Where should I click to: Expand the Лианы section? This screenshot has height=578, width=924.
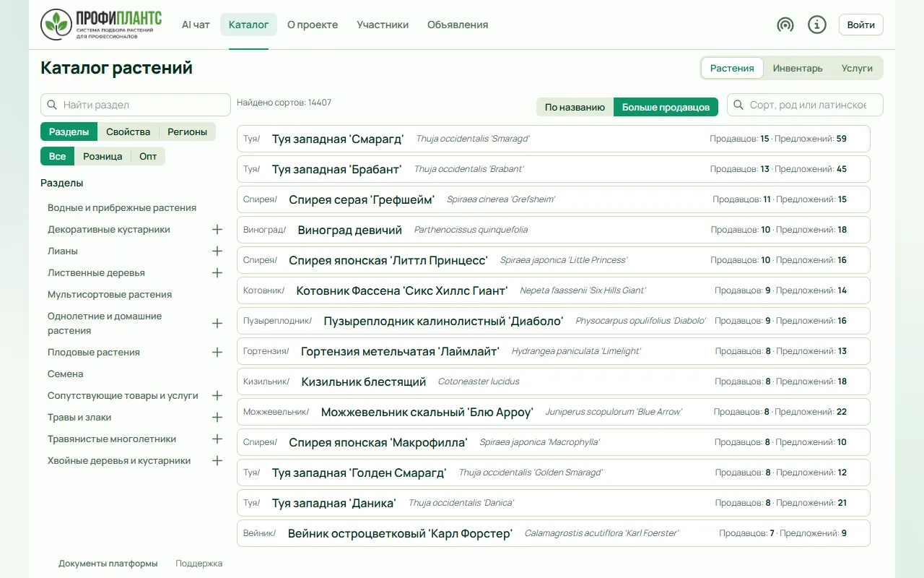pyautogui.click(x=217, y=251)
